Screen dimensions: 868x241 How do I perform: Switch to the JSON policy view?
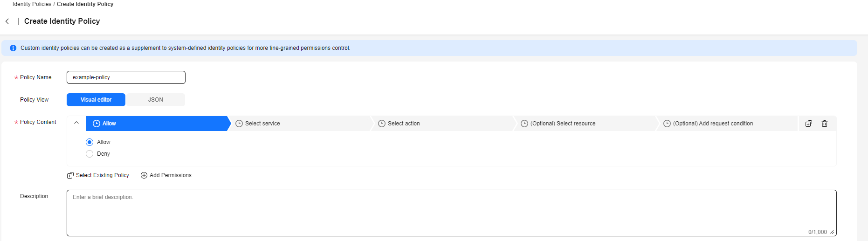pos(156,100)
